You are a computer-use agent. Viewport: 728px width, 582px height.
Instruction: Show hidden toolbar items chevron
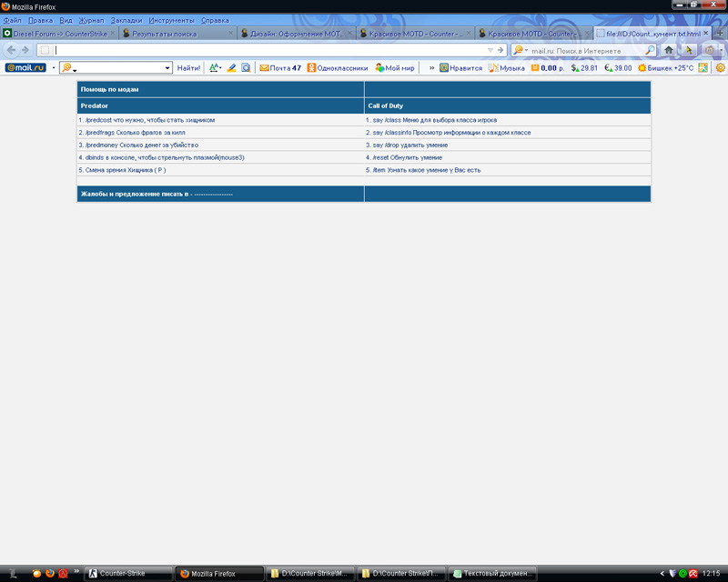431,68
